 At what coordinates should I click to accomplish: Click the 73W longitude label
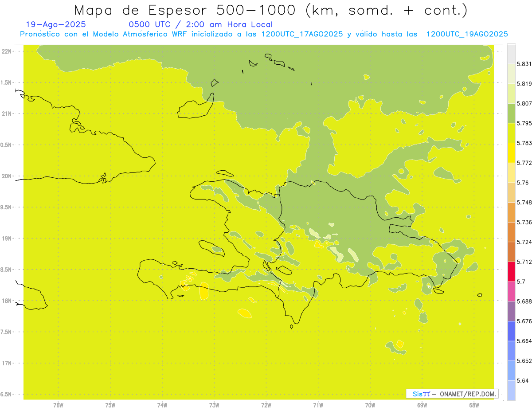coord(214,405)
